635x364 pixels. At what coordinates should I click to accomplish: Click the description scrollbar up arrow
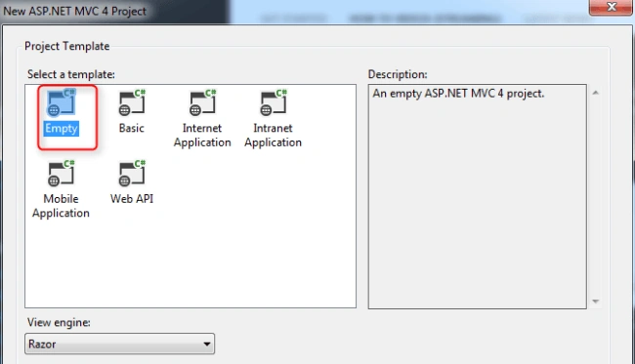tap(595, 93)
